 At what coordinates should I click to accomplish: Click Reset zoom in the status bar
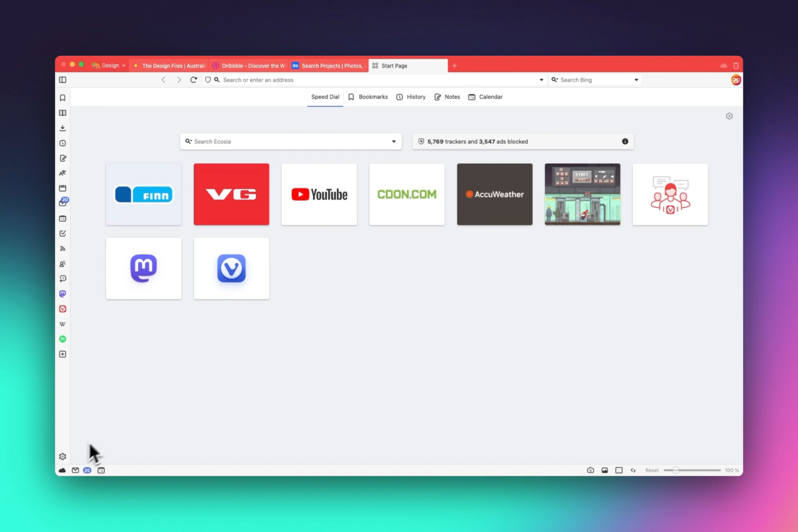tap(652, 470)
